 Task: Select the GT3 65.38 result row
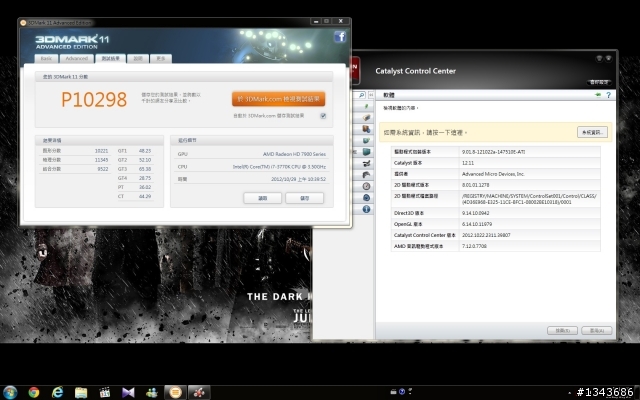[135, 169]
